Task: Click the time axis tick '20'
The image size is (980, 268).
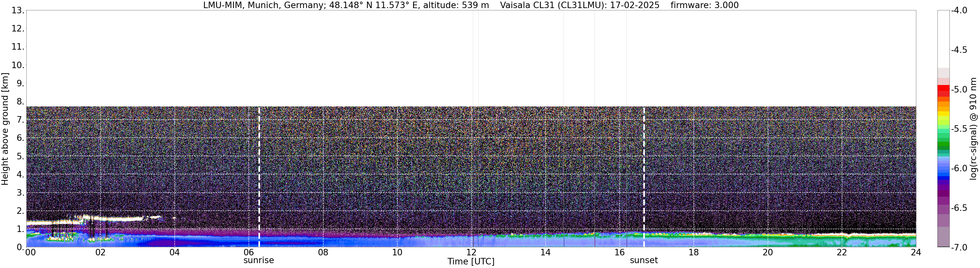Action: [768, 253]
